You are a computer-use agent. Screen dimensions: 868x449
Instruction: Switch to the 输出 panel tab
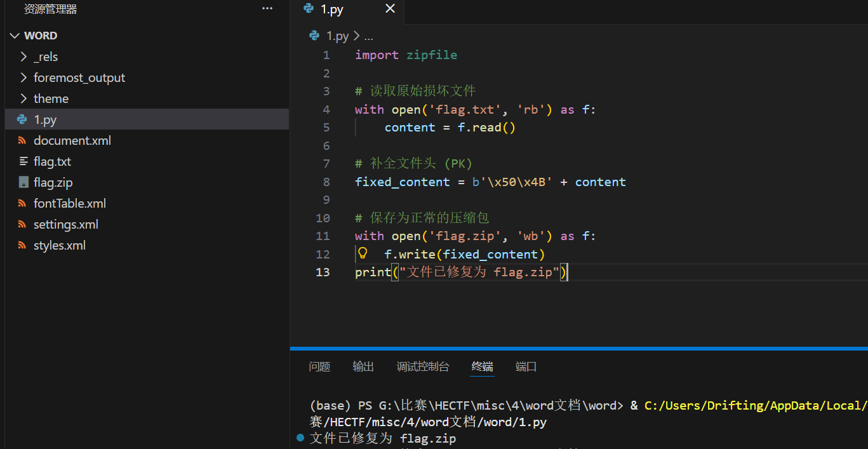coord(363,366)
